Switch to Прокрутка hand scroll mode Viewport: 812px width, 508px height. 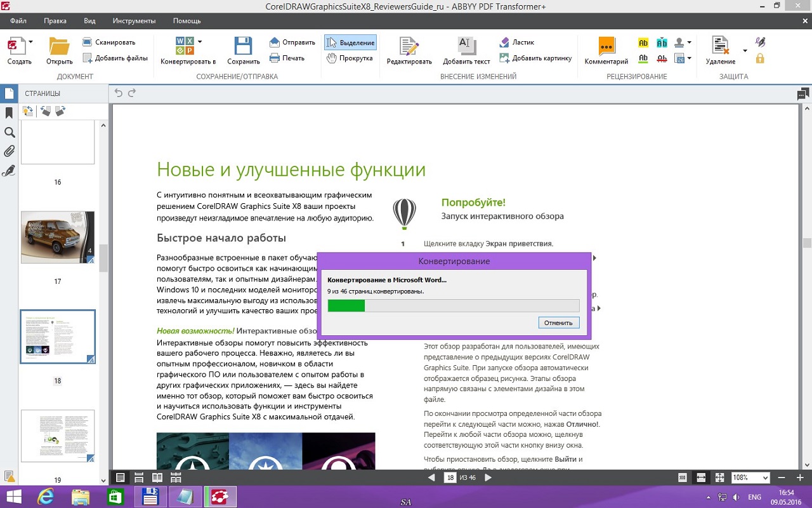pyautogui.click(x=350, y=58)
